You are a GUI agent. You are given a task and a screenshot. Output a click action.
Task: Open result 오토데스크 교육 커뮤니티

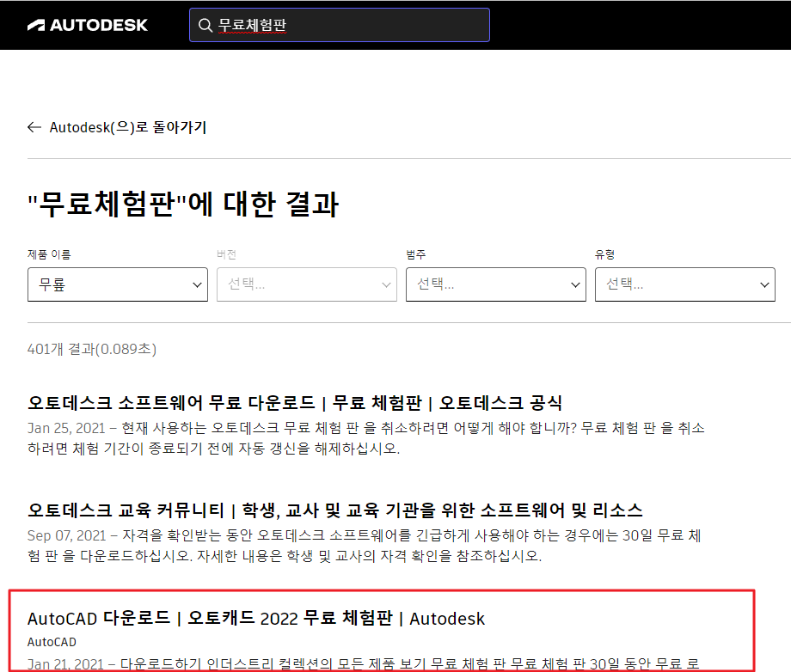pos(335,510)
